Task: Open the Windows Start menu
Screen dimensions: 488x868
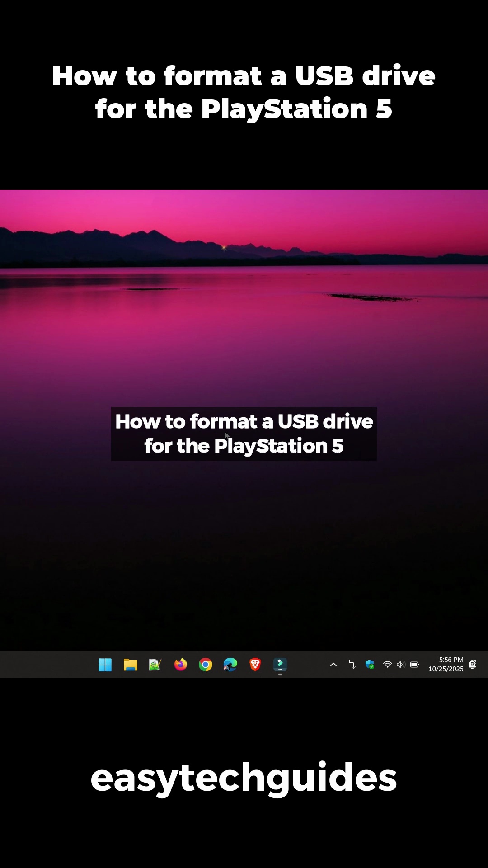Action: [105, 665]
